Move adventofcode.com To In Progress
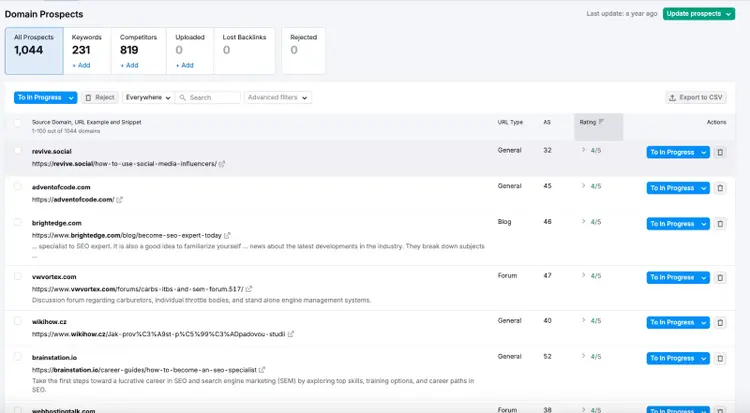 tap(672, 188)
